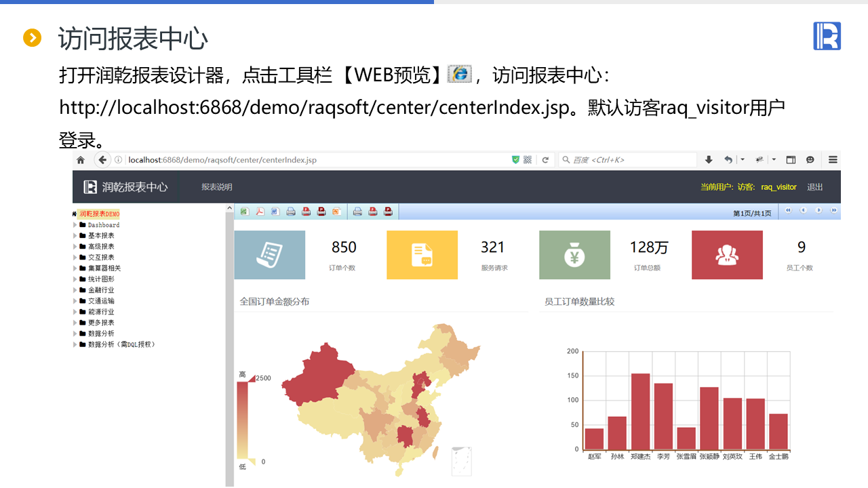Expand the 基本报表 folder arrow

(75, 236)
